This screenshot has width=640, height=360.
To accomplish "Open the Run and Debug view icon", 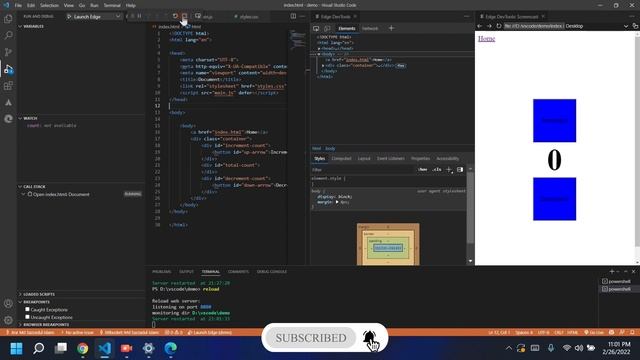I will pyautogui.click(x=8, y=69).
